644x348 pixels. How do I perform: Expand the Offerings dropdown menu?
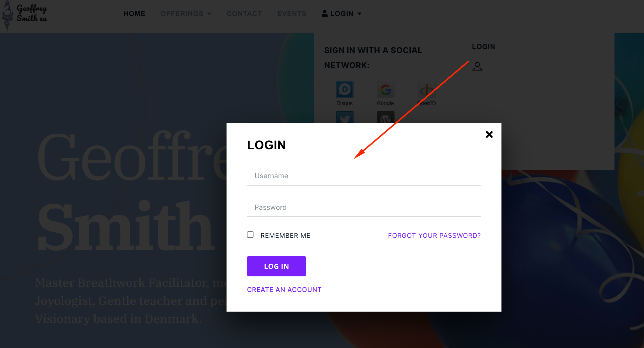pos(186,14)
